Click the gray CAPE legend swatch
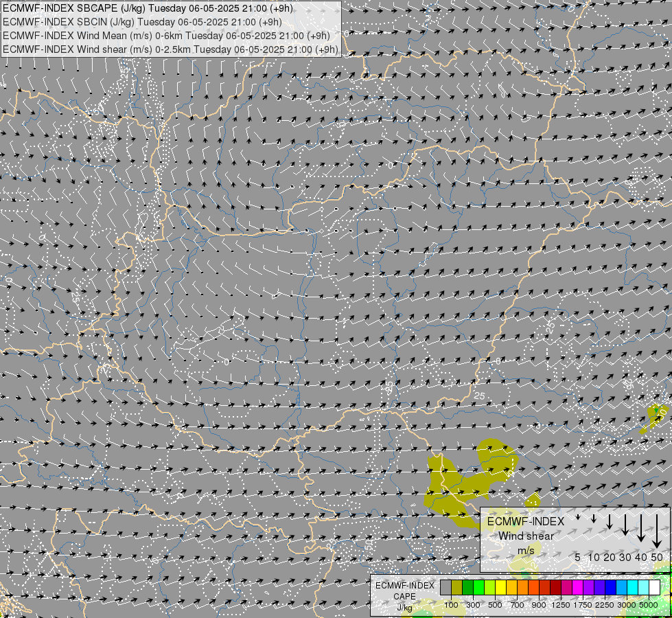The width and height of the screenshot is (672, 618). click(445, 588)
